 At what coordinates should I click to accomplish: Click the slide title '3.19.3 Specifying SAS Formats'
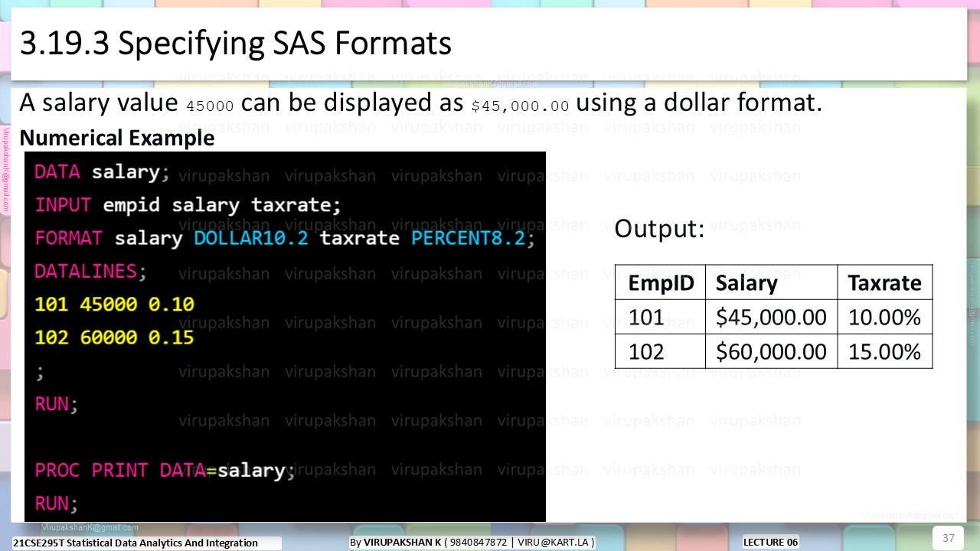coord(235,44)
